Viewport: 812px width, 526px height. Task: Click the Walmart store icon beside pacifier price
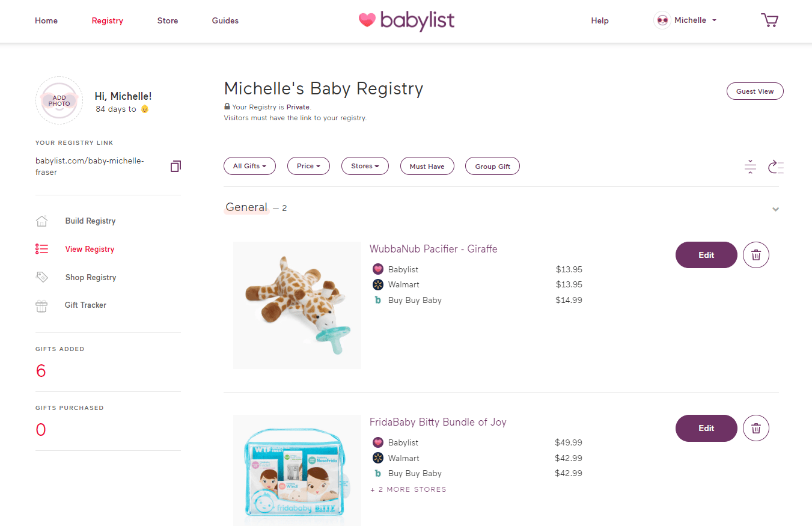[x=378, y=284]
